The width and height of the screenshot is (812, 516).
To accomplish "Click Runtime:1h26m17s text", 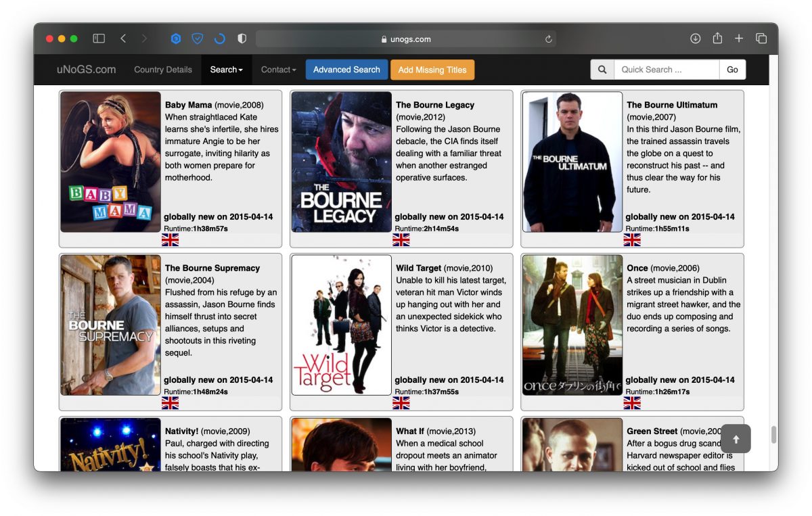I will (x=658, y=392).
